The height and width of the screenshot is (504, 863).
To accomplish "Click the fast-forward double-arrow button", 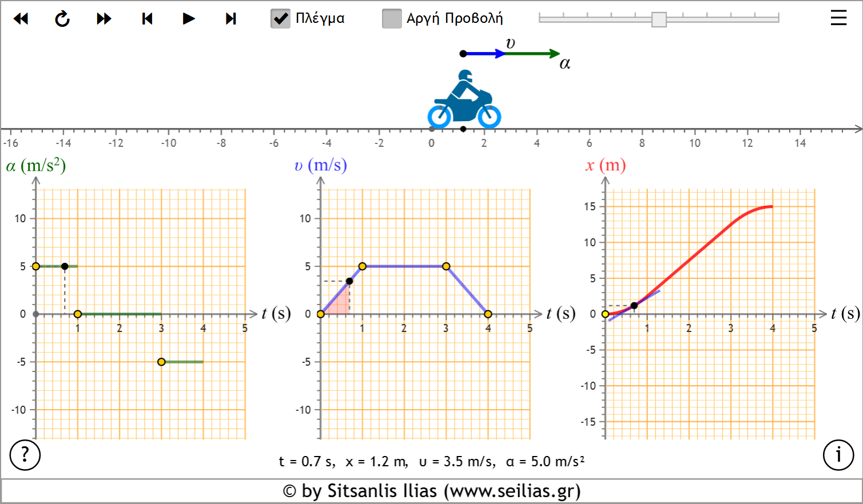I will pos(104,19).
